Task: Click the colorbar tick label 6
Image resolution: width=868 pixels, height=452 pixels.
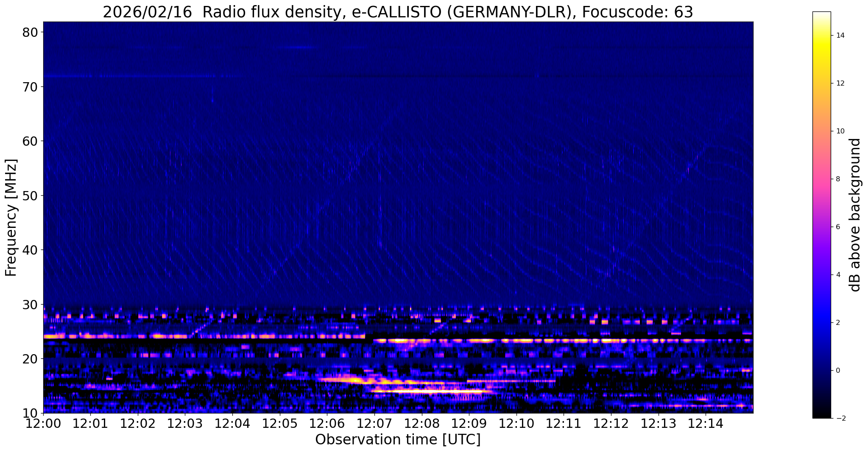Action: [x=837, y=227]
